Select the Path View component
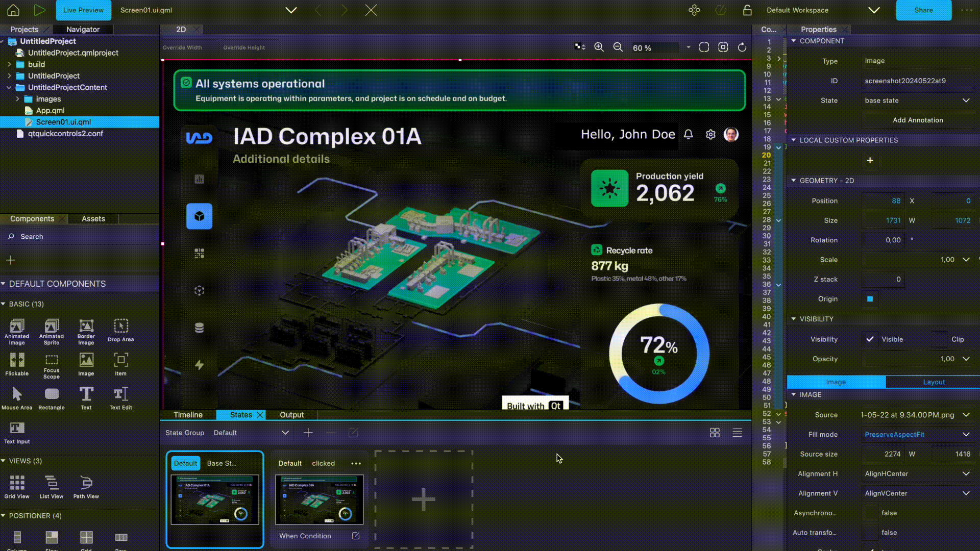The width and height of the screenshot is (980, 551). [86, 486]
